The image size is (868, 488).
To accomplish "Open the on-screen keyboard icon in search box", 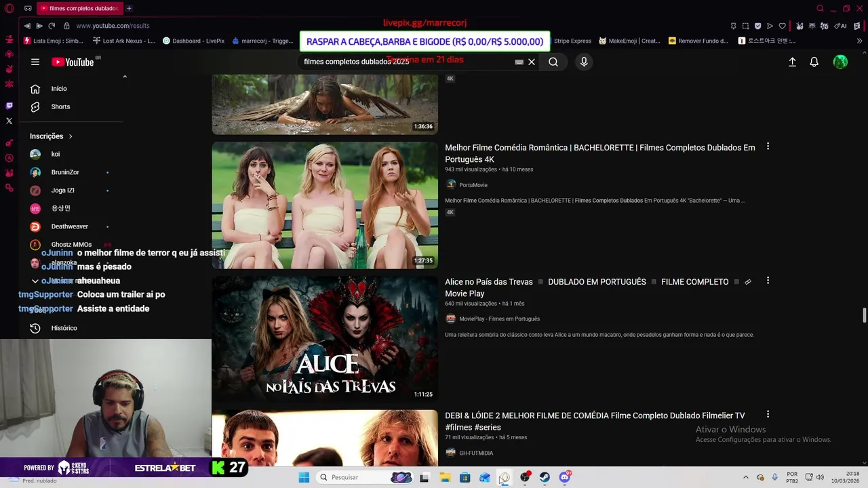I will 519,62.
